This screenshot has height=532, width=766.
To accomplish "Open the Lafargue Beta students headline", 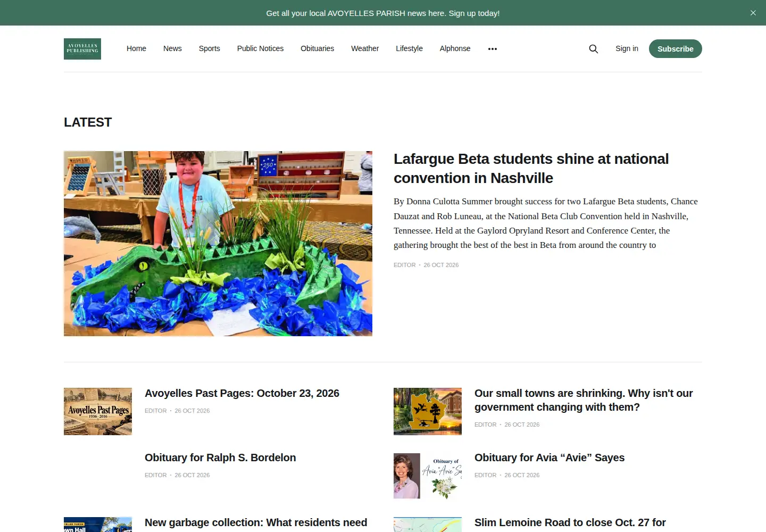I will (531, 168).
